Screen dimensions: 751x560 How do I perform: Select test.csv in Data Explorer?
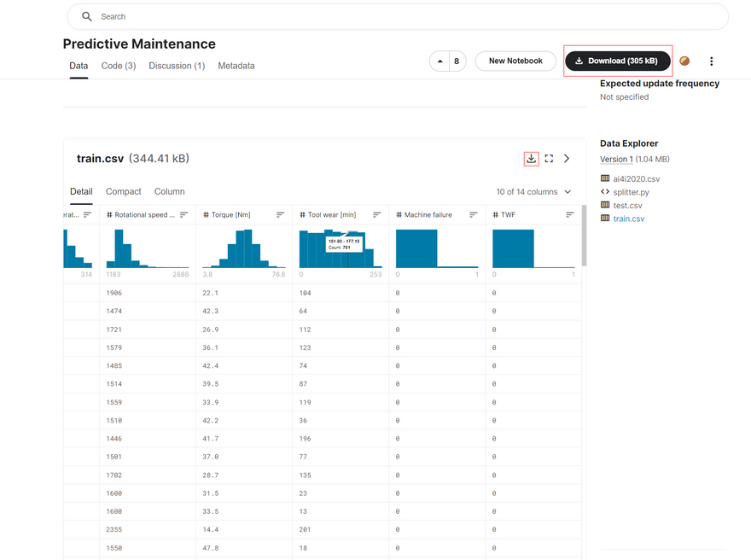point(627,206)
